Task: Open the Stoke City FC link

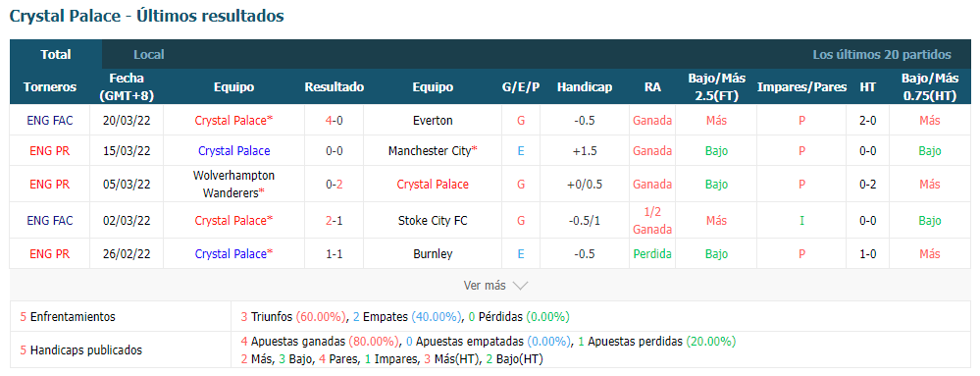Action: [433, 220]
